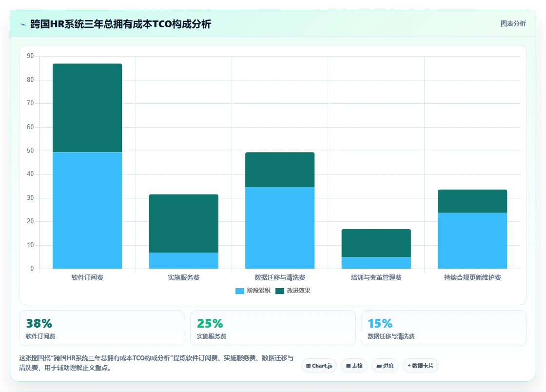
Task: Select the 进度 tag
Action: pos(385,366)
